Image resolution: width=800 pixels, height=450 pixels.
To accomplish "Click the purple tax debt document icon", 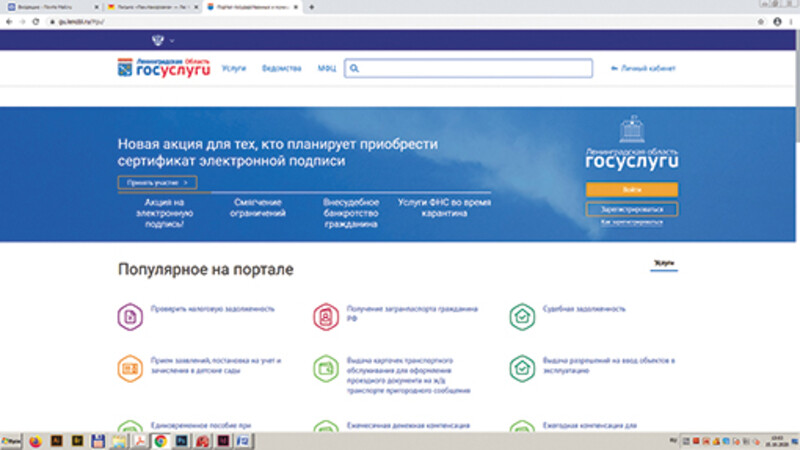I will pyautogui.click(x=130, y=316).
